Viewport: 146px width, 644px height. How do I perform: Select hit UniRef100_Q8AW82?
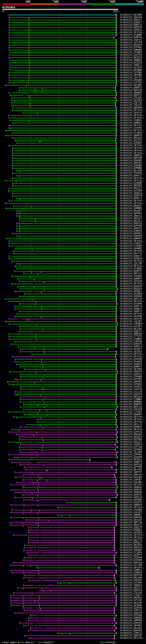(x=131, y=93)
